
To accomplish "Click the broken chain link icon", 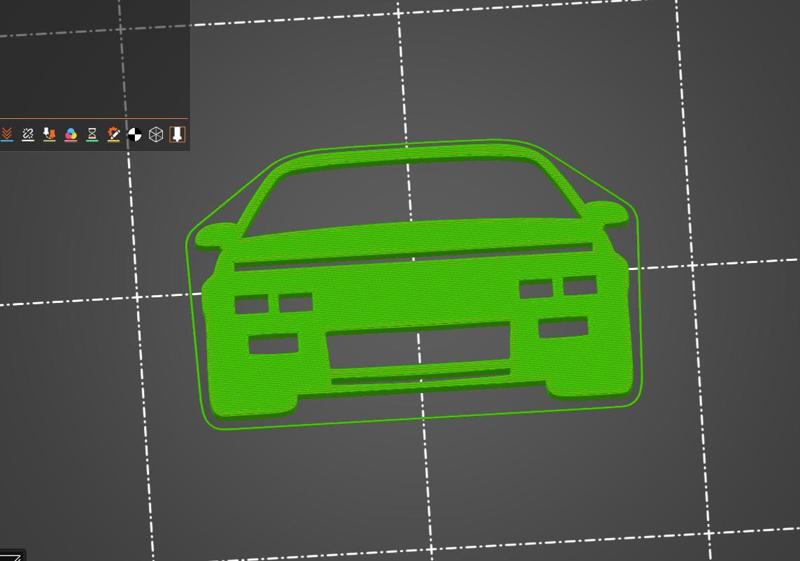I will point(28,134).
